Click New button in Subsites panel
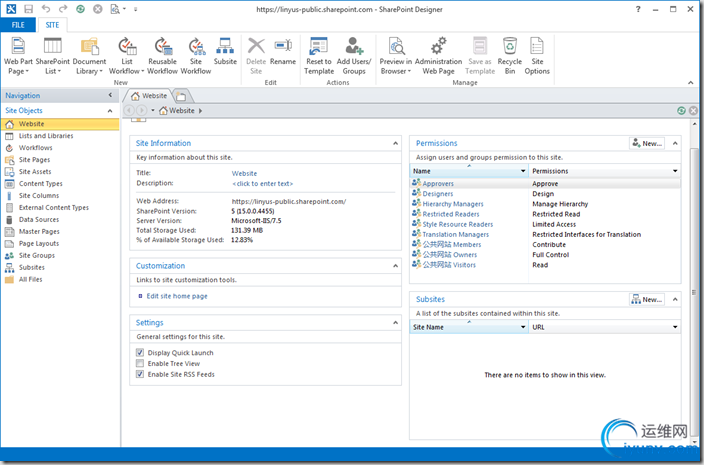 [647, 299]
